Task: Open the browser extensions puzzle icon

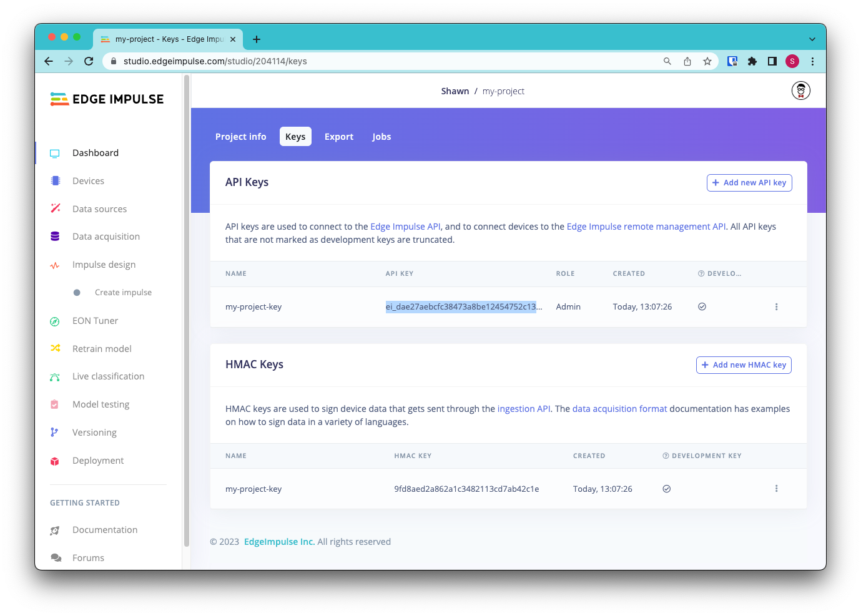Action: point(752,61)
